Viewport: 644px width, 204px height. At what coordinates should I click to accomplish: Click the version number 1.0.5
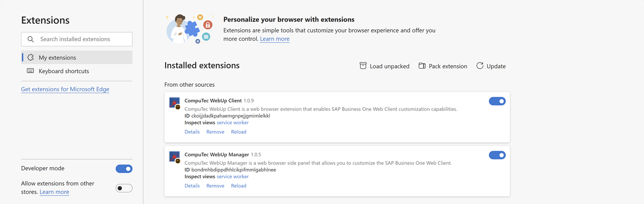pyautogui.click(x=256, y=155)
